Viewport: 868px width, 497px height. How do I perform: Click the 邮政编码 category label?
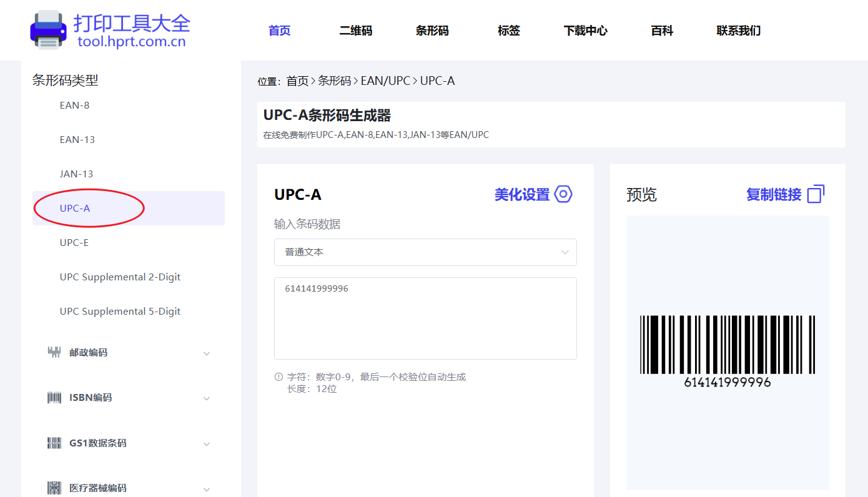88,353
